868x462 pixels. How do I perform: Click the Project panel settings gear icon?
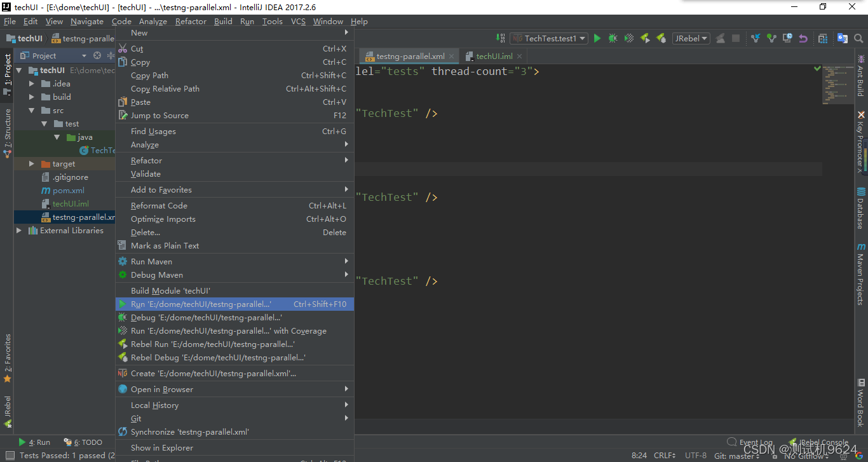click(97, 55)
